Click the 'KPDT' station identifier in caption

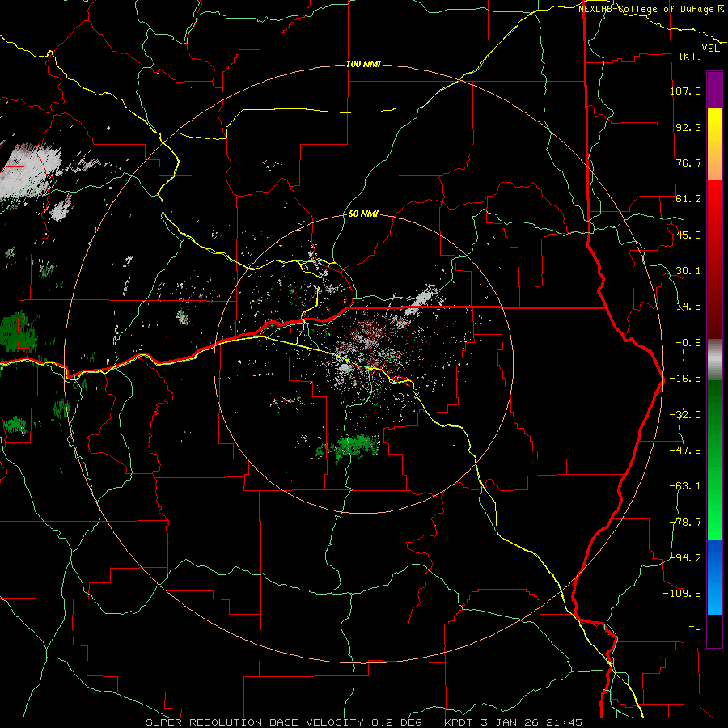[x=460, y=722]
